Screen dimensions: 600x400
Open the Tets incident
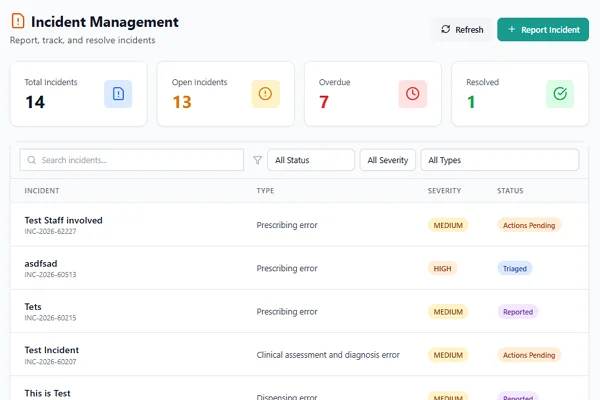[x=33, y=307]
